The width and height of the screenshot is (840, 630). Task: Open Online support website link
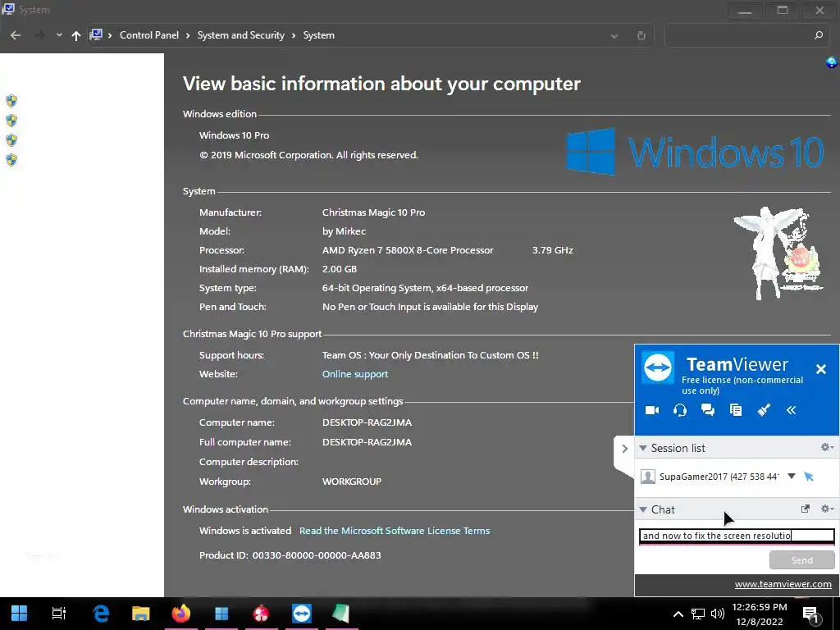[x=354, y=374]
